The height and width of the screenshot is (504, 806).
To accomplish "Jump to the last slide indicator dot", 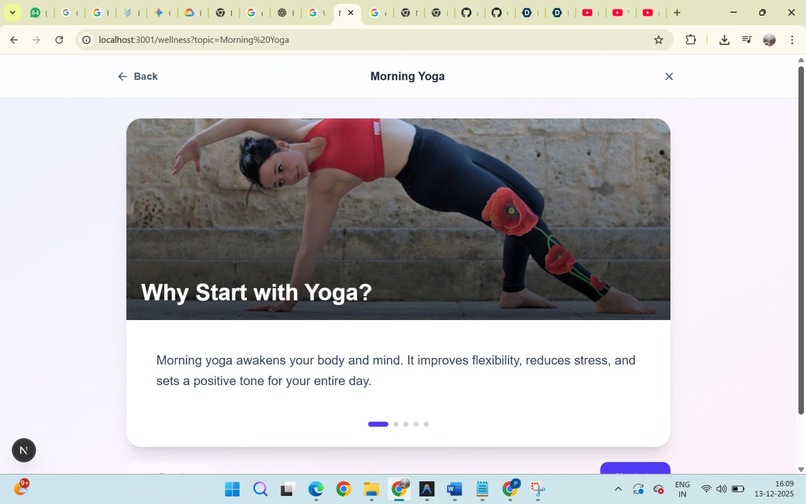I will [426, 424].
